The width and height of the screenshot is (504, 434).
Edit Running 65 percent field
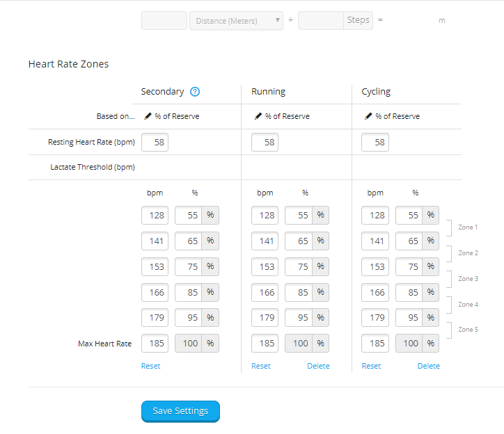click(x=299, y=241)
